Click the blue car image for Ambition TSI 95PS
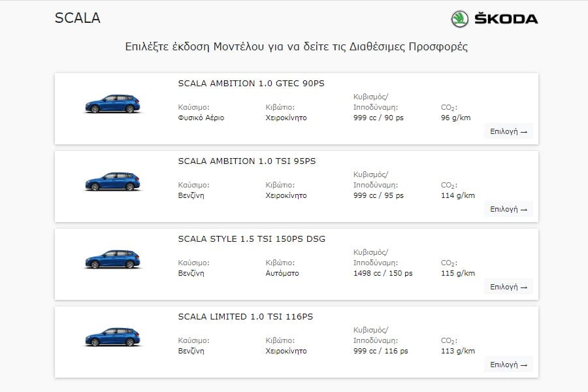Screen dimensions: 588x392 (x=112, y=182)
